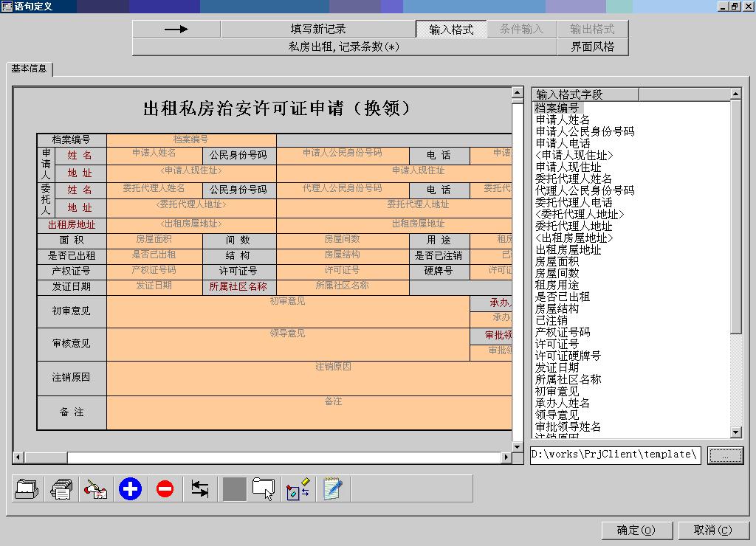Click the left-right swap arrows icon

pos(199,488)
